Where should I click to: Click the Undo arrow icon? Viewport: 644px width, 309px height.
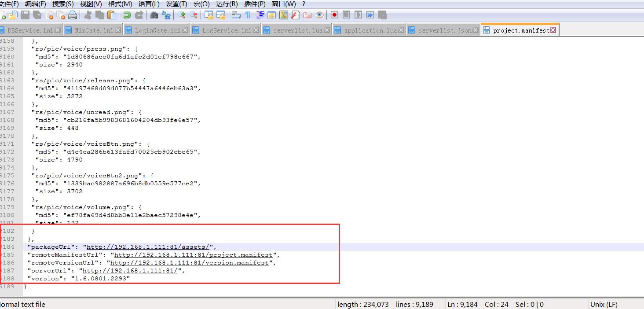point(127,15)
